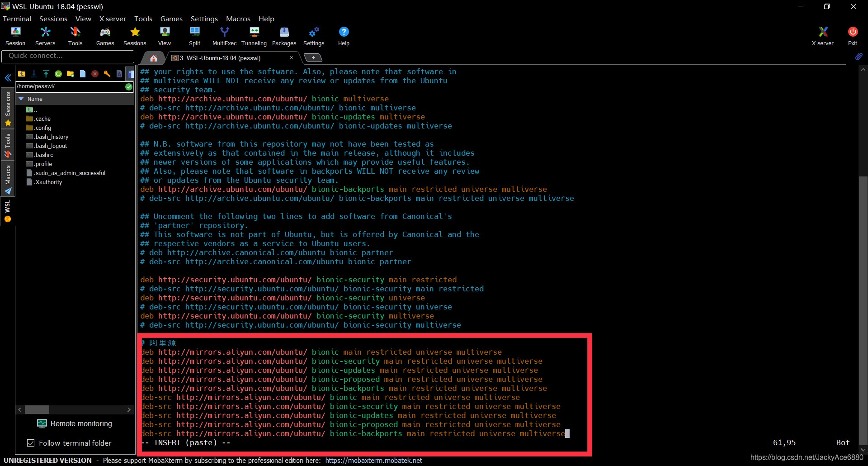Click the Exit power icon
Image resolution: width=868 pixels, height=466 pixels.
click(x=853, y=36)
